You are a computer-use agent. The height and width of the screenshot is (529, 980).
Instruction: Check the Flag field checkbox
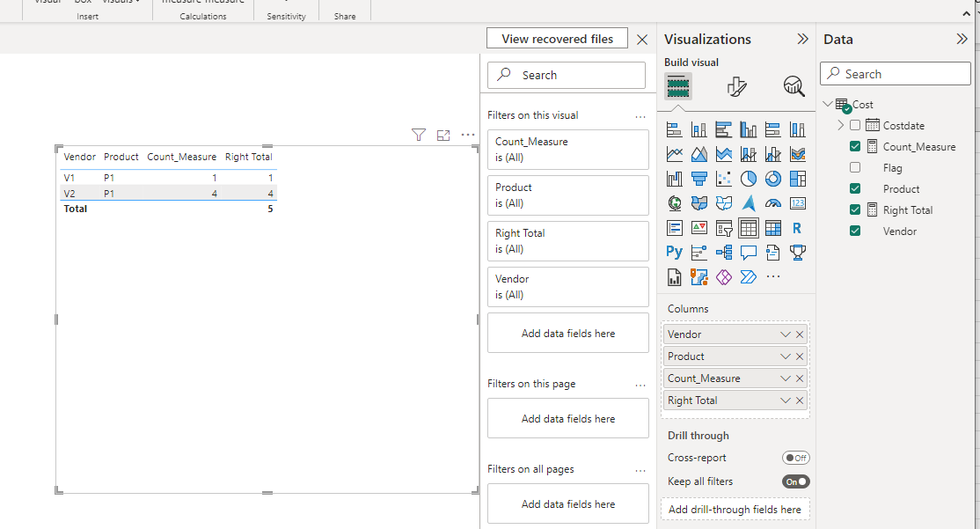tap(855, 167)
